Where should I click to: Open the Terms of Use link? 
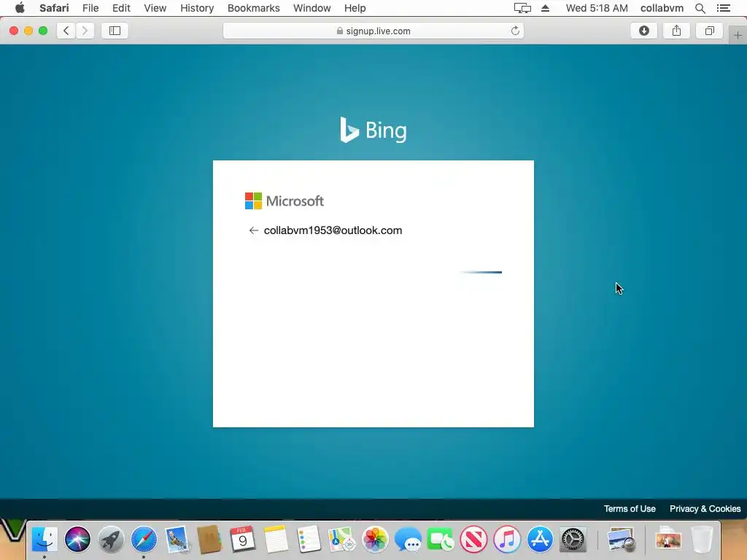coord(630,508)
